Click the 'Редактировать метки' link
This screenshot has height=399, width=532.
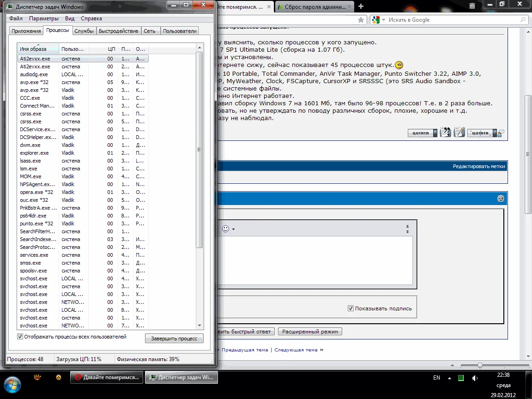(x=479, y=166)
